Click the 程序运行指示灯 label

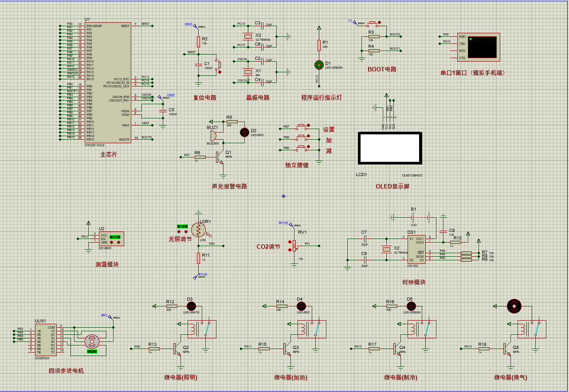(x=322, y=98)
